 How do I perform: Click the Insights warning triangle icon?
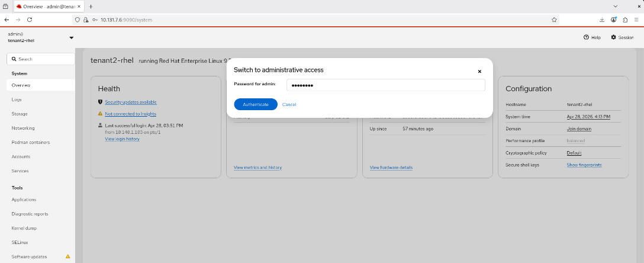pyautogui.click(x=100, y=113)
